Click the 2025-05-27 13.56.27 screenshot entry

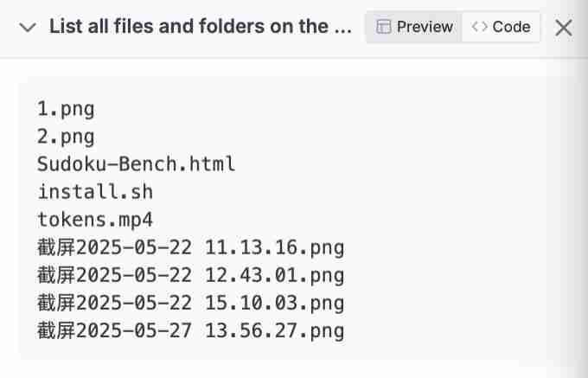pyautogui.click(x=190, y=331)
